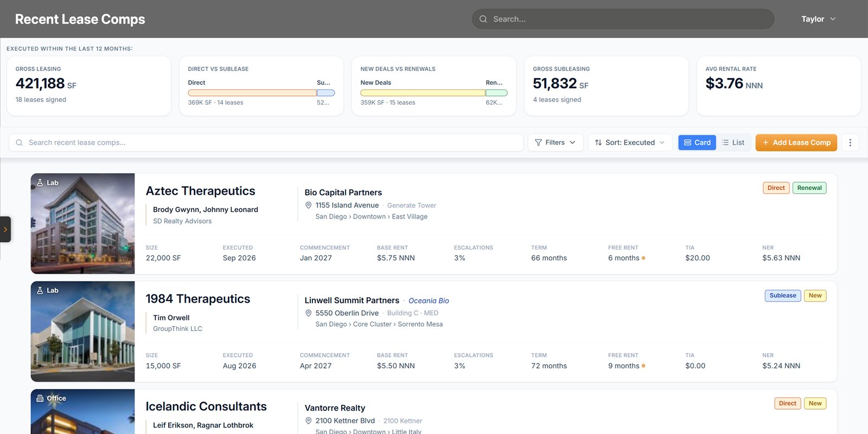Focus the Search recent lease comps field
Image resolution: width=868 pixels, height=434 pixels.
pyautogui.click(x=266, y=143)
